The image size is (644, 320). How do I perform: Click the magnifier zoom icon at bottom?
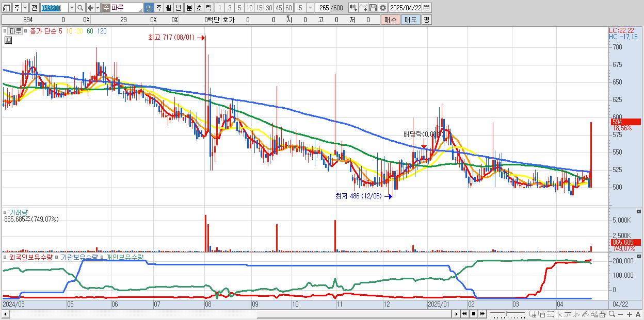pyautogui.click(x=612, y=314)
